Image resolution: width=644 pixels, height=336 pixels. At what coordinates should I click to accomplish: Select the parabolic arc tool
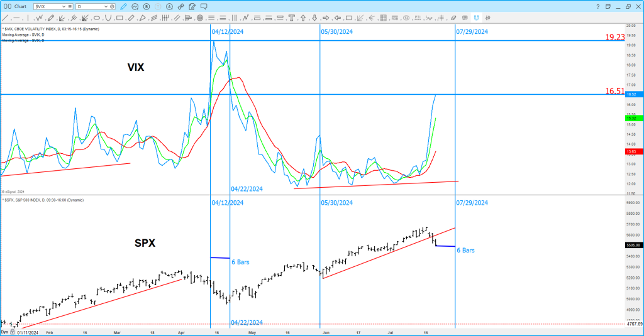pyautogui.click(x=108, y=18)
